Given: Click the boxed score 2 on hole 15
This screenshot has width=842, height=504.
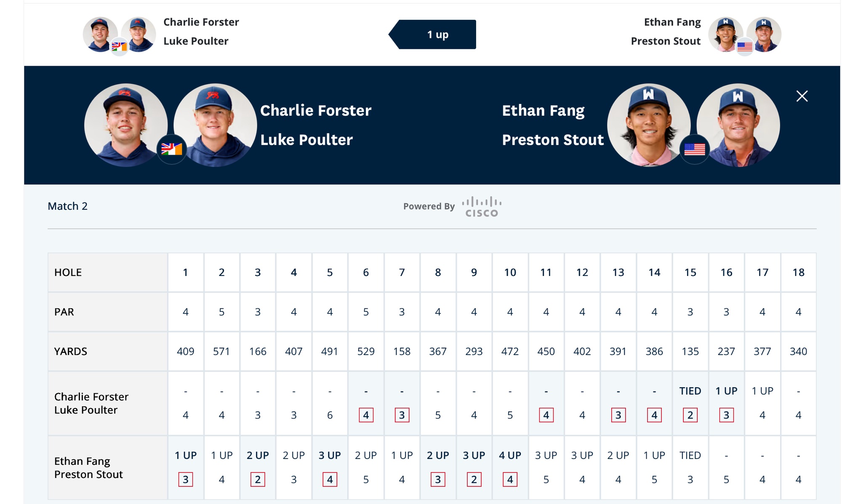Looking at the screenshot, I should [690, 415].
